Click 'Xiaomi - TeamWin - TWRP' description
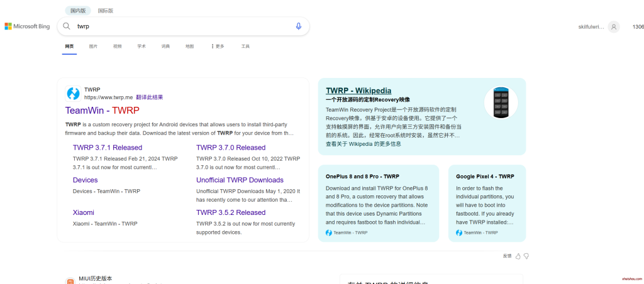The image size is (644, 284). [x=105, y=224]
